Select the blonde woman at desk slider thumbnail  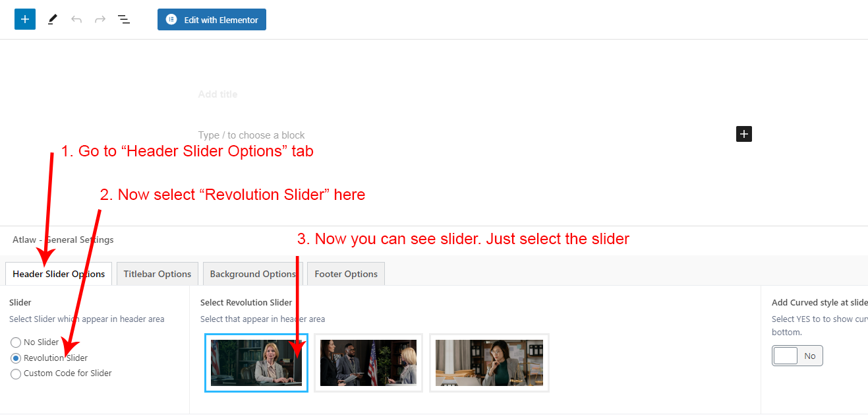tap(256, 363)
